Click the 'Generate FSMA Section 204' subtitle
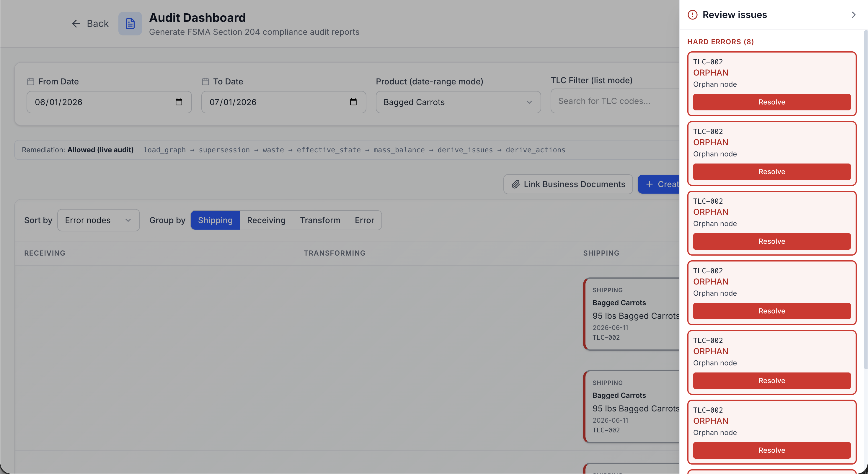The image size is (868, 474). click(254, 32)
